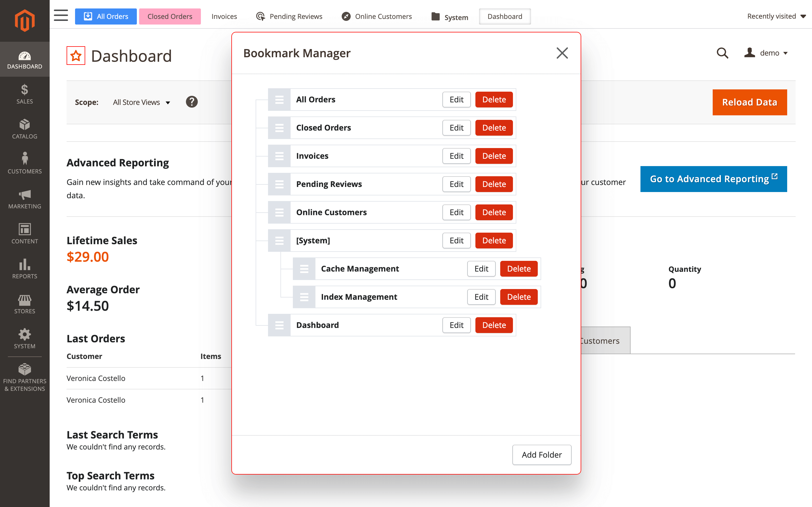Click the global search magnifier icon
The image size is (812, 507).
click(722, 53)
